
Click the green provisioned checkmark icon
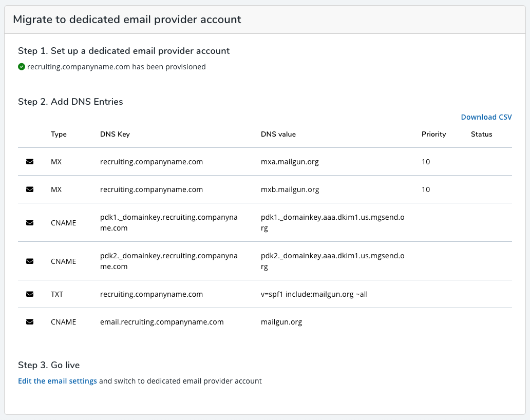point(22,67)
